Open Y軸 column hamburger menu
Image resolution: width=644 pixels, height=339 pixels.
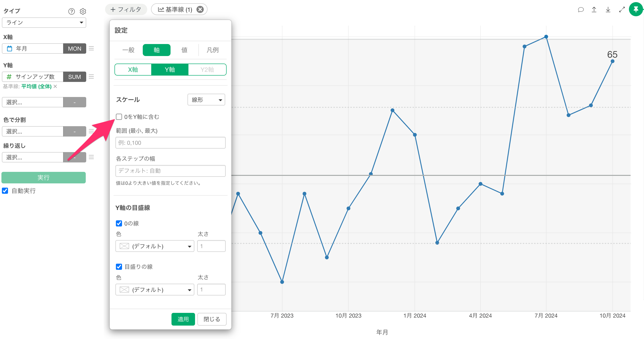coord(91,77)
